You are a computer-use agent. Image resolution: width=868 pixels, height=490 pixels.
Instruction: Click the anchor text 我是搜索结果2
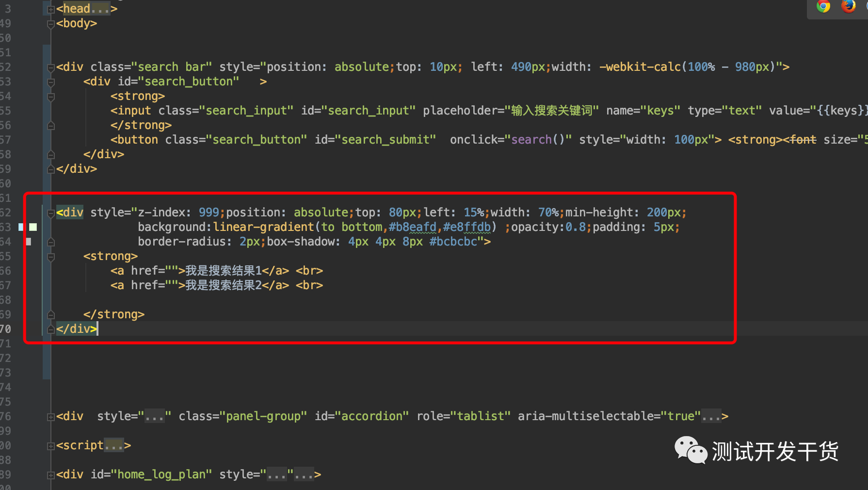click(223, 285)
